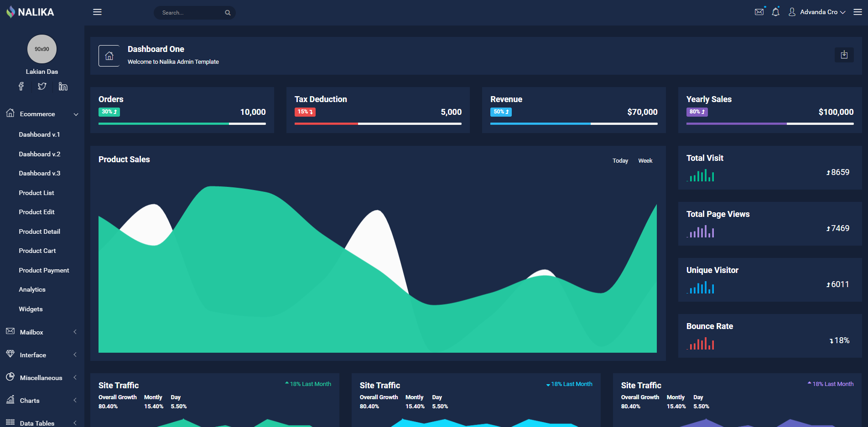The image size is (868, 427).
Task: Click the Facebook icon under Lakian Das
Action: click(x=21, y=87)
